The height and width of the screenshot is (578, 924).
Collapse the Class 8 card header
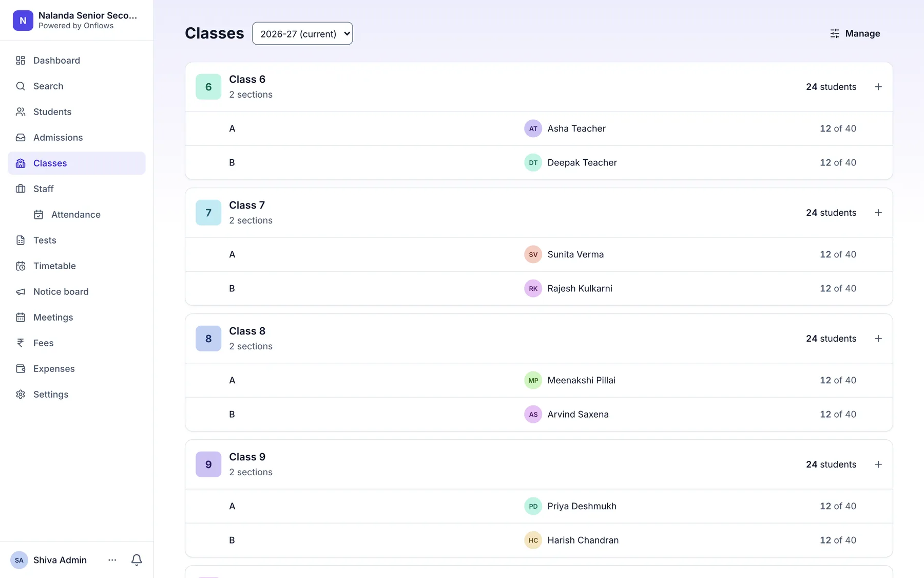click(539, 339)
